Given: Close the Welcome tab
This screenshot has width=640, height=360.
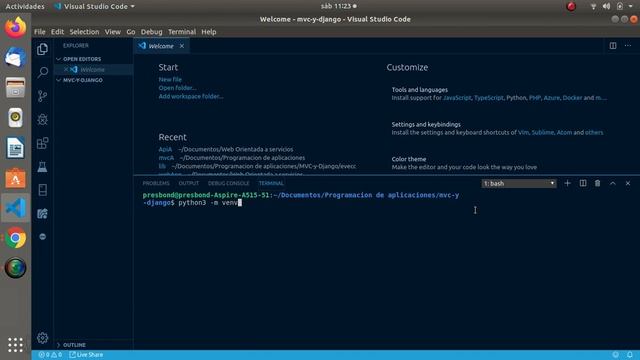Looking at the screenshot, I should point(182,46).
